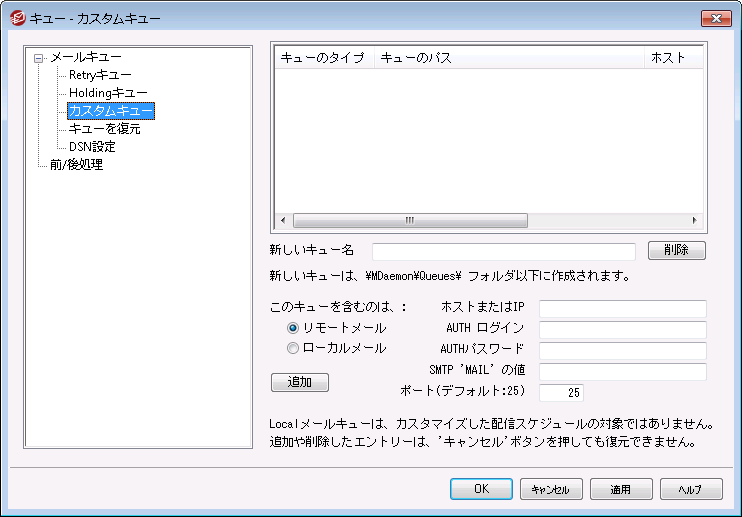Focus the ホストまたはIP input field
The height and width of the screenshot is (517, 742).
pyautogui.click(x=622, y=308)
